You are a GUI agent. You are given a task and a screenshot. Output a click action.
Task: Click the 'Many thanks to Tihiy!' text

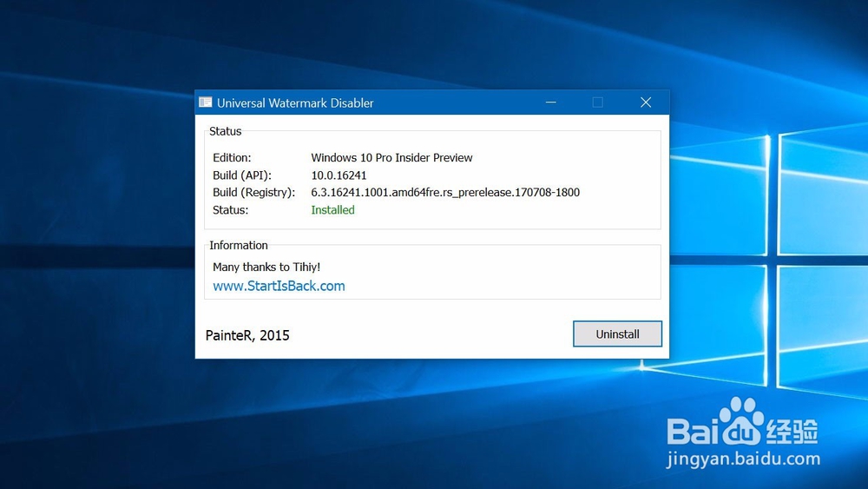tap(266, 267)
